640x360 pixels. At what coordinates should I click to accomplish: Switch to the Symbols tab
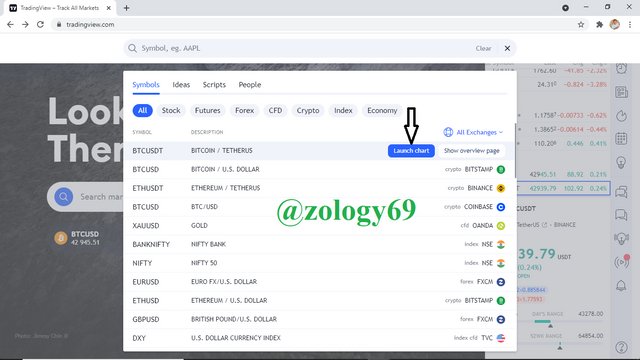coord(146,85)
